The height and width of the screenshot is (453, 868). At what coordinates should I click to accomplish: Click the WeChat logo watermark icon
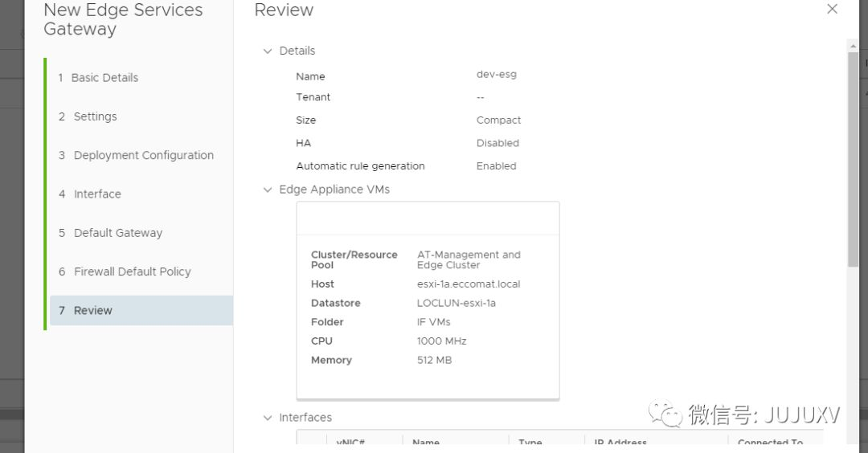click(665, 415)
